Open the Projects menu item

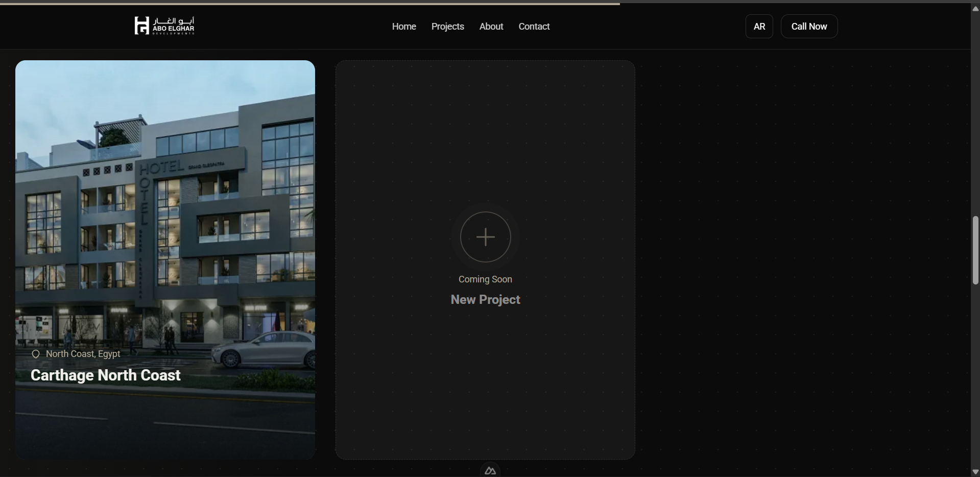[x=447, y=26]
